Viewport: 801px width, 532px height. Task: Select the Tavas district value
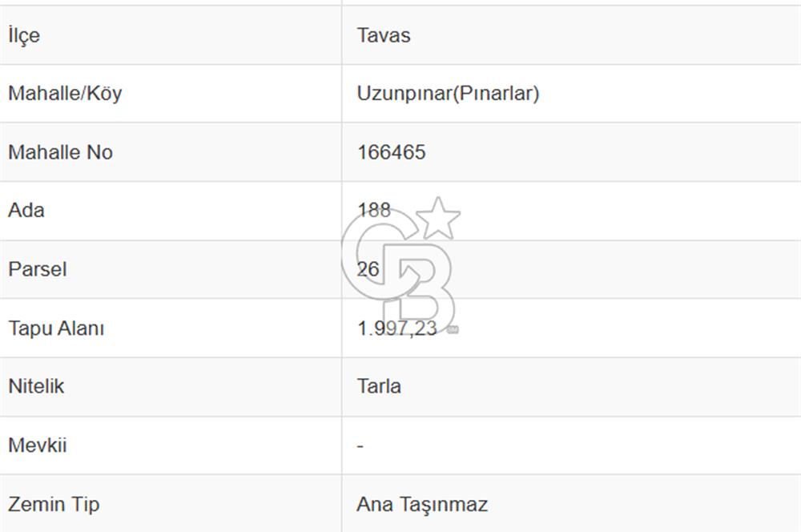click(384, 35)
